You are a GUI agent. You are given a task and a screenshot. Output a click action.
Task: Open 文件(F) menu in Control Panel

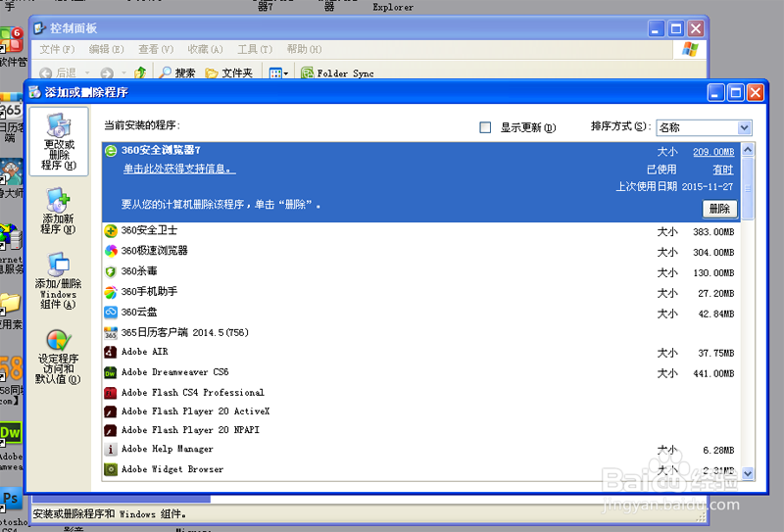click(57, 49)
